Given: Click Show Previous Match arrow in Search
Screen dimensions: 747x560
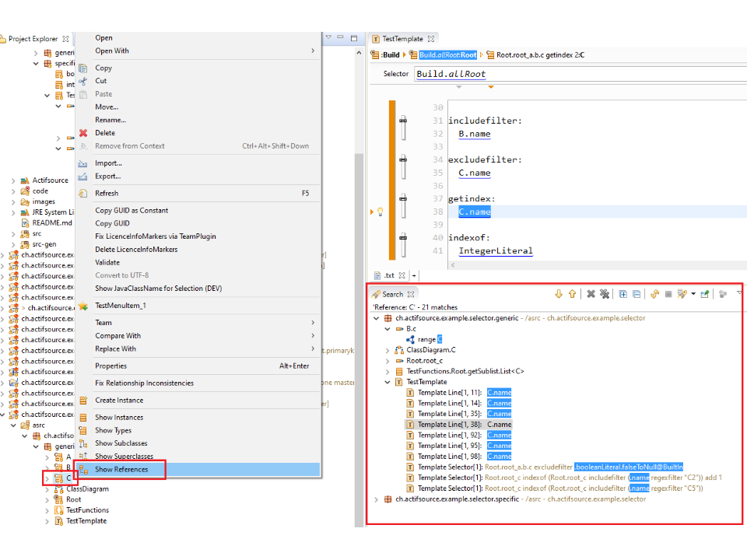Looking at the screenshot, I should (x=572, y=294).
